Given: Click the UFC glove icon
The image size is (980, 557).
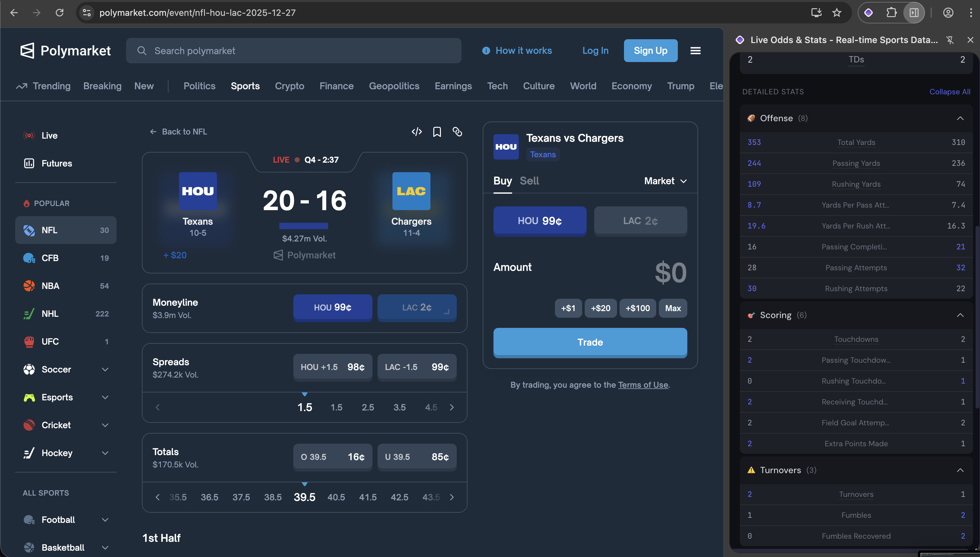Looking at the screenshot, I should click(x=29, y=341).
